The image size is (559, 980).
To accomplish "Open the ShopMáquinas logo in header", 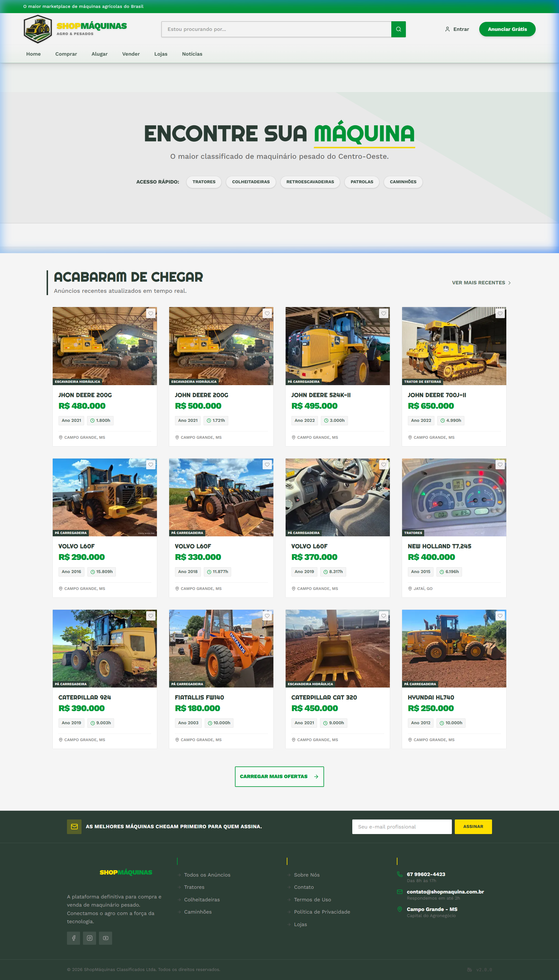I will click(x=75, y=29).
